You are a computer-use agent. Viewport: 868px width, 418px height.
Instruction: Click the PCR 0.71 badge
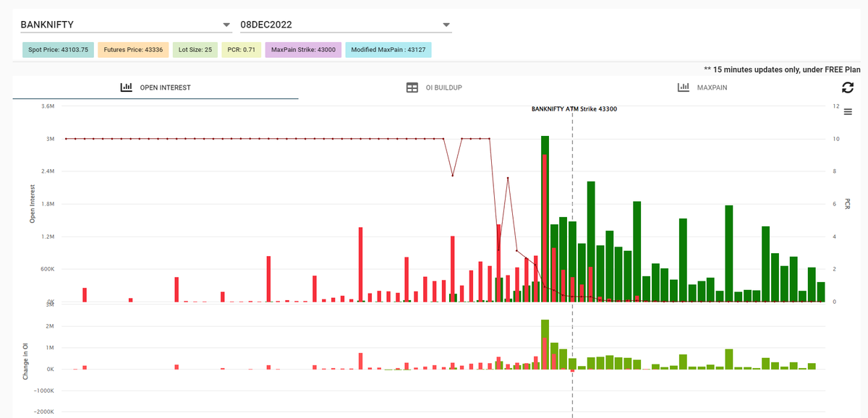click(242, 50)
